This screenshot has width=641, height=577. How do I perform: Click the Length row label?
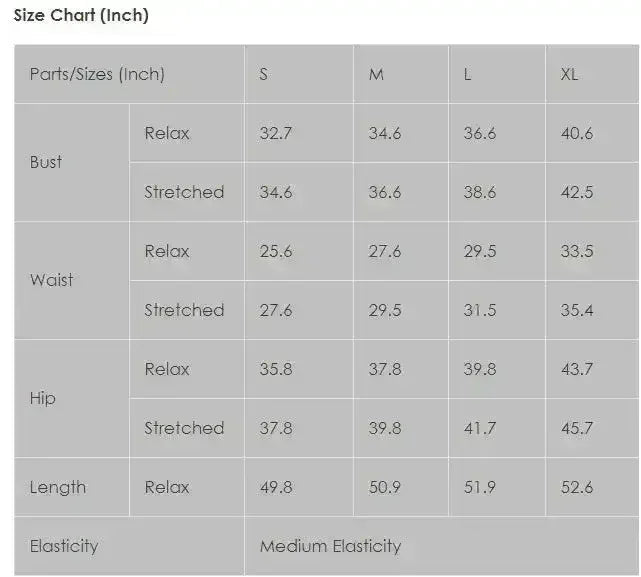tap(58, 487)
